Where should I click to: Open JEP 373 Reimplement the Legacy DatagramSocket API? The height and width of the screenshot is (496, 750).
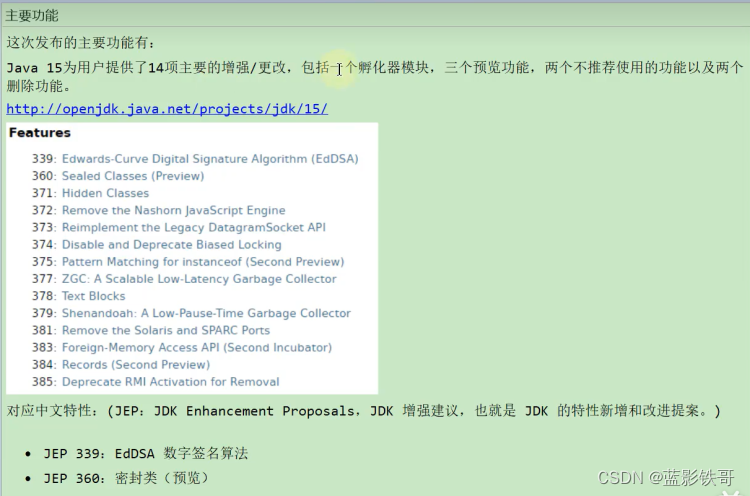click(194, 227)
